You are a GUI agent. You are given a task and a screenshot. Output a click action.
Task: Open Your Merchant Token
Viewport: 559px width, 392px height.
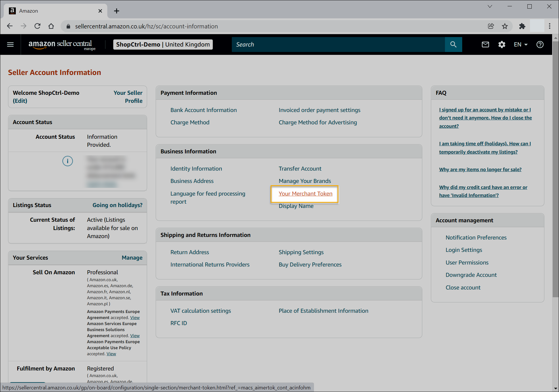tap(305, 194)
